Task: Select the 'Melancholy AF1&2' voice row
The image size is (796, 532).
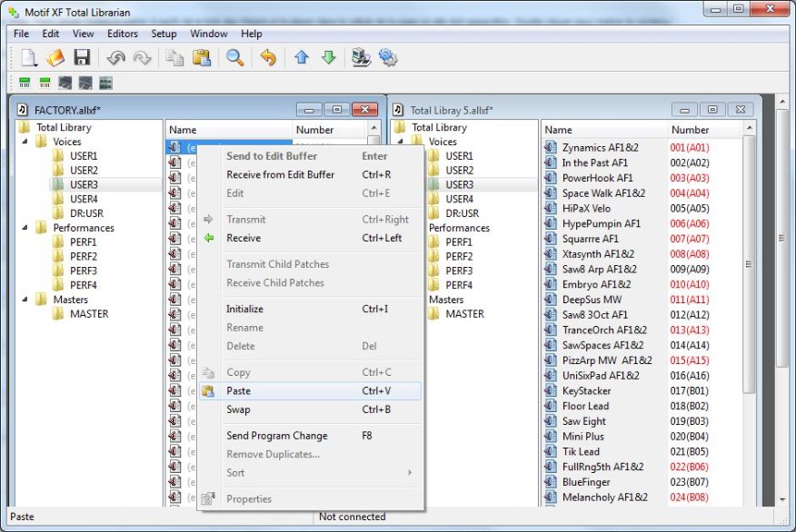Action: 642,498
